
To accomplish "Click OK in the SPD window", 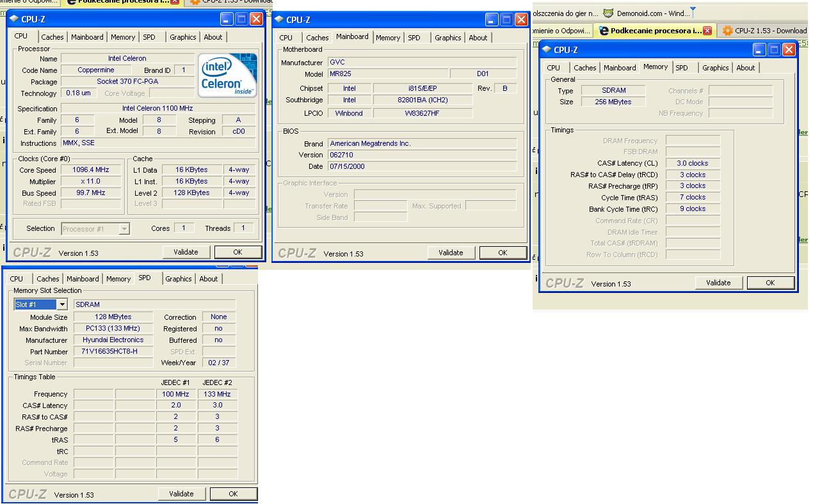I will (x=233, y=494).
